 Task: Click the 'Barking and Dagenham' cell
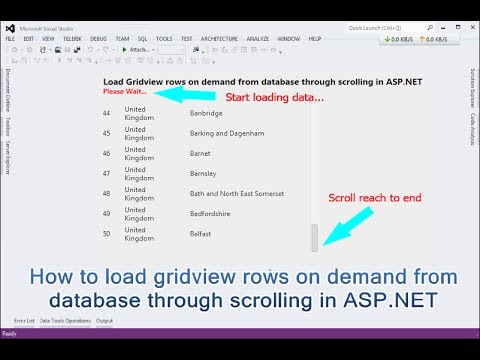click(x=227, y=133)
